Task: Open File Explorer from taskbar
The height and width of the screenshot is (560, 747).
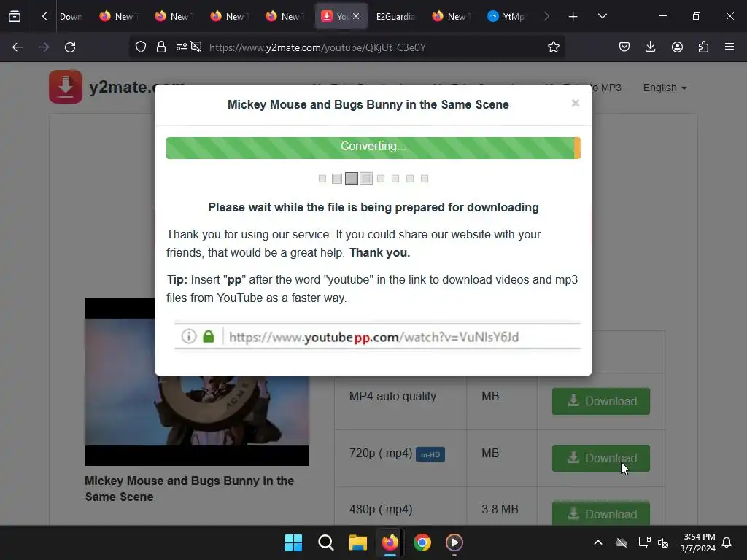Action: [x=357, y=542]
